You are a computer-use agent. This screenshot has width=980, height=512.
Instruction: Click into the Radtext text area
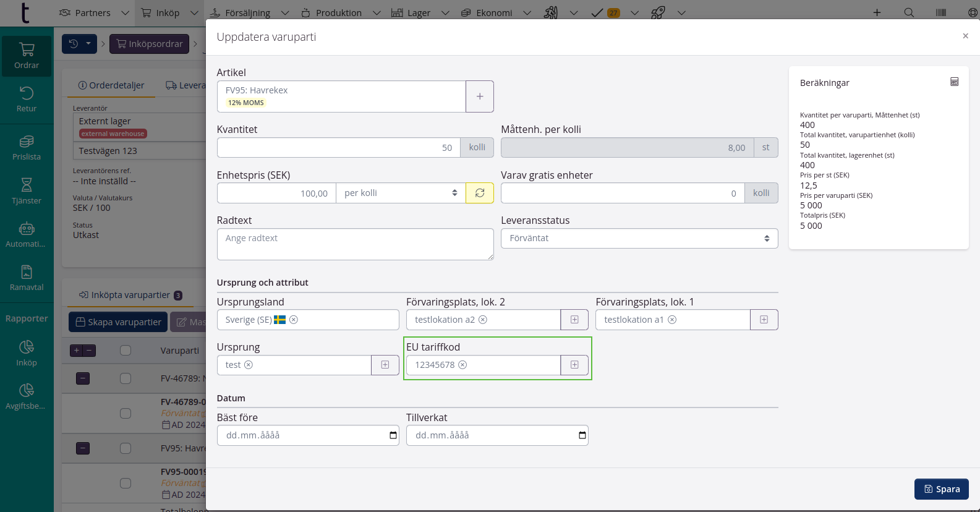click(355, 244)
